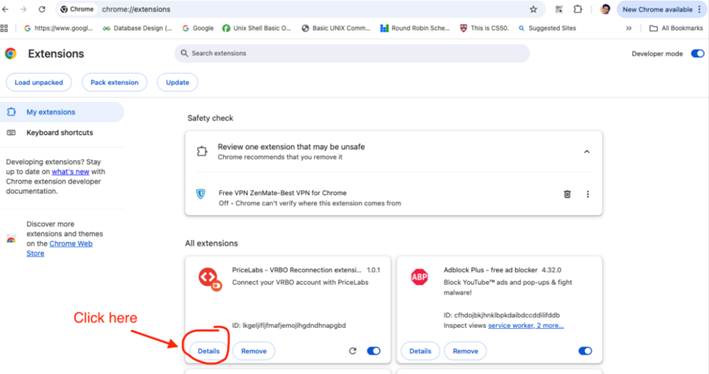Open Database Design bookmark
Image resolution: width=709 pixels, height=374 pixels.
[x=137, y=28]
